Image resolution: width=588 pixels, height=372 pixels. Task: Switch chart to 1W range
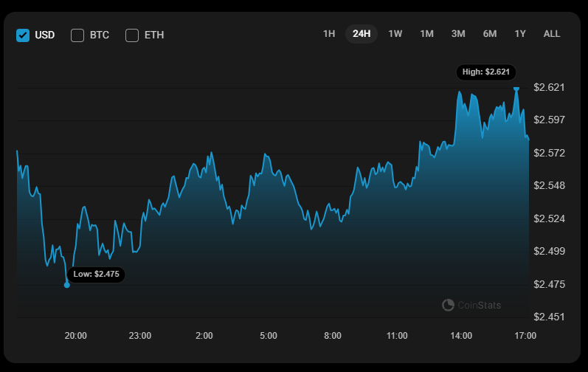pyautogui.click(x=395, y=33)
